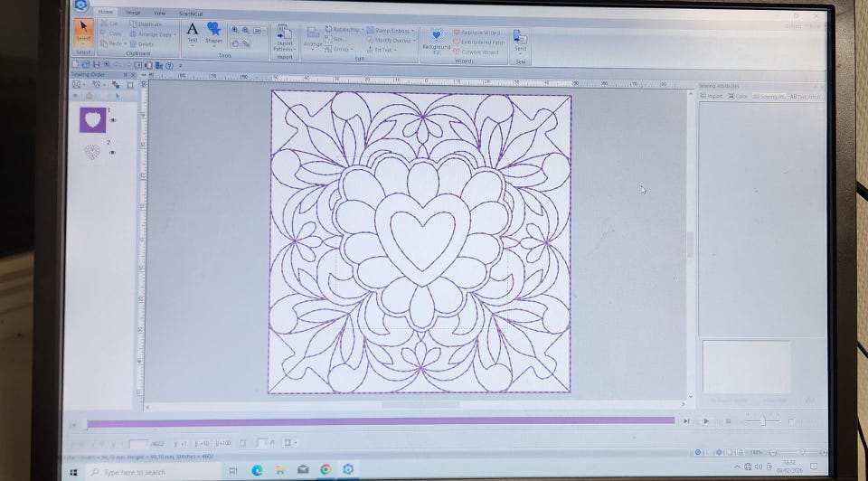Screen dimensions: 868x481
Task: Switch to the Home ribbon tab
Action: pyautogui.click(x=105, y=12)
